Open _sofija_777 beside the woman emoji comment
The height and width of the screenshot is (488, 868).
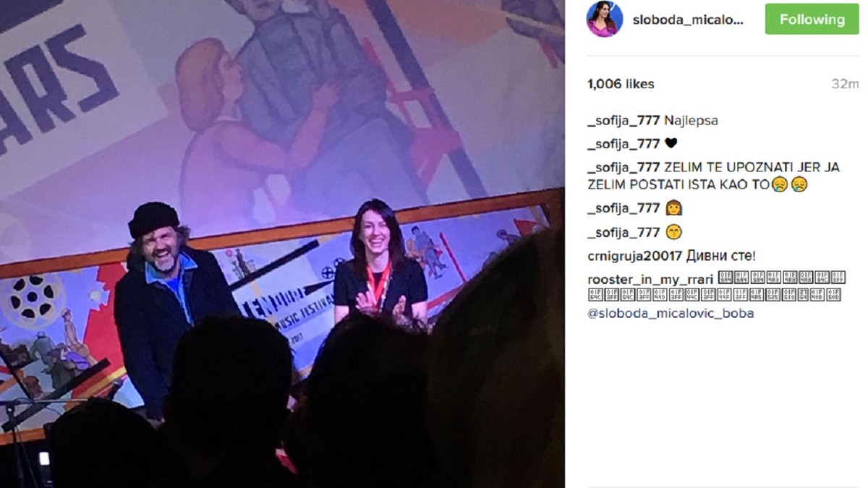pyautogui.click(x=624, y=209)
